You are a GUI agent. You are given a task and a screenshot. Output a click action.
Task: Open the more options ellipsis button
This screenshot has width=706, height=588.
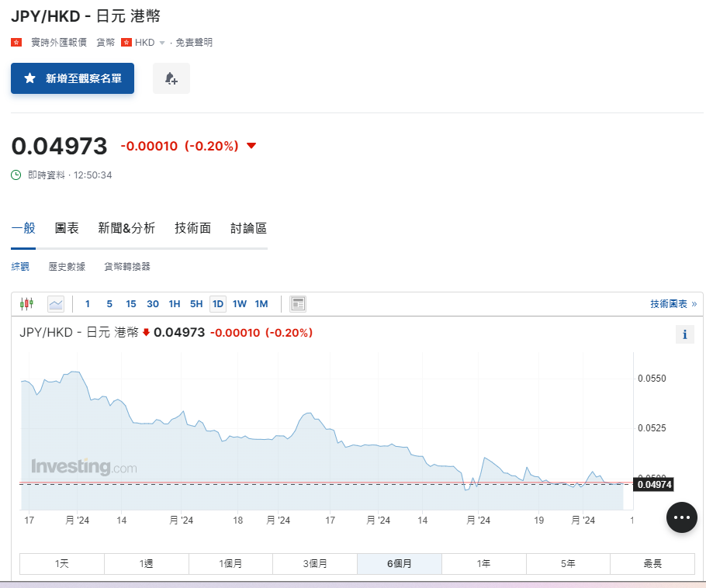tap(681, 517)
